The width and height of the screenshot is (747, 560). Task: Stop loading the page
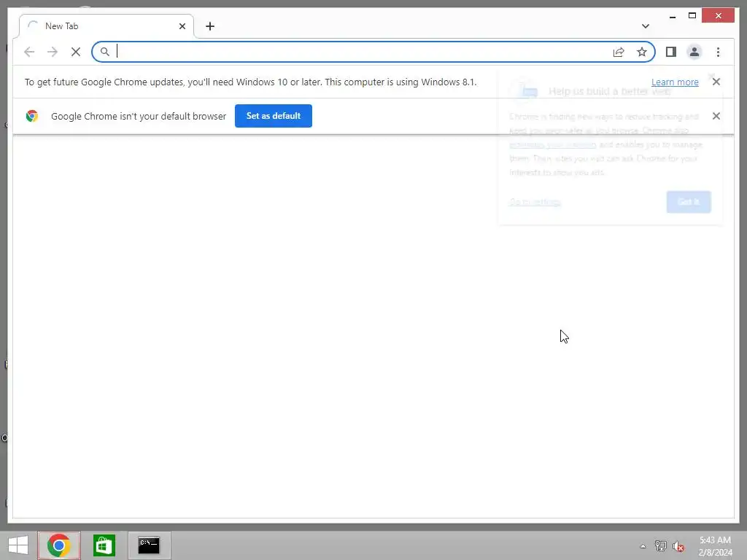point(76,52)
